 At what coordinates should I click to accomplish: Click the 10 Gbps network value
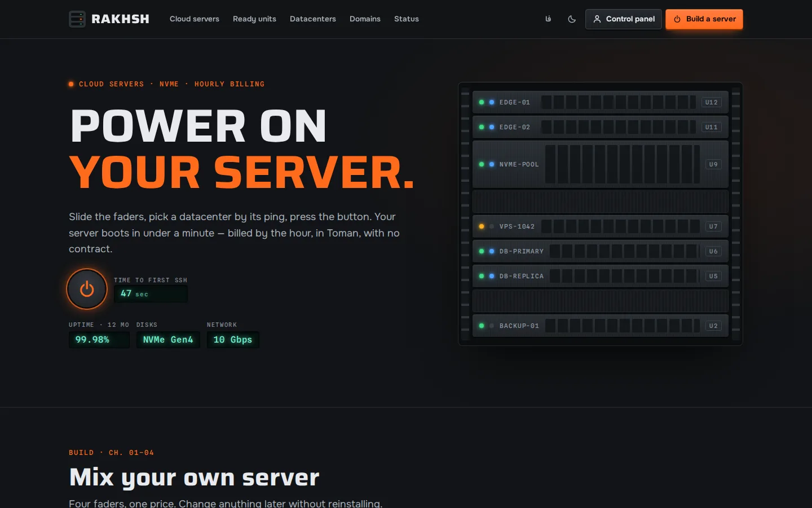pos(233,340)
